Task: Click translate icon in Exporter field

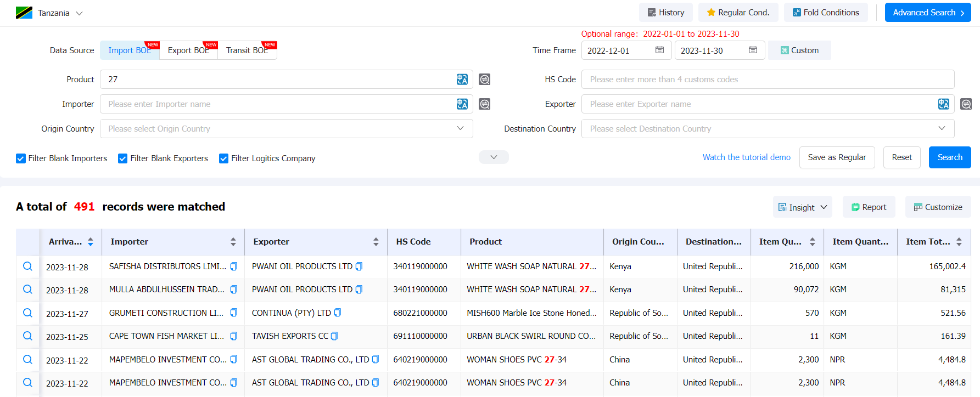Action: point(944,104)
